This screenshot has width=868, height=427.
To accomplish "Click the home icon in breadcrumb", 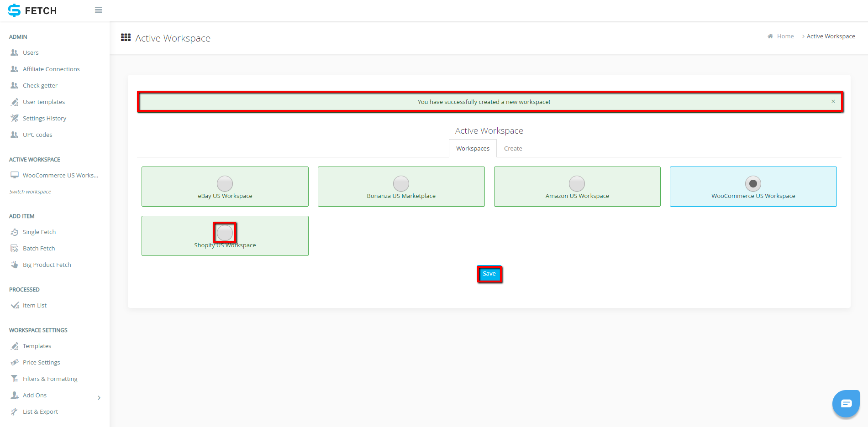I will pyautogui.click(x=770, y=36).
